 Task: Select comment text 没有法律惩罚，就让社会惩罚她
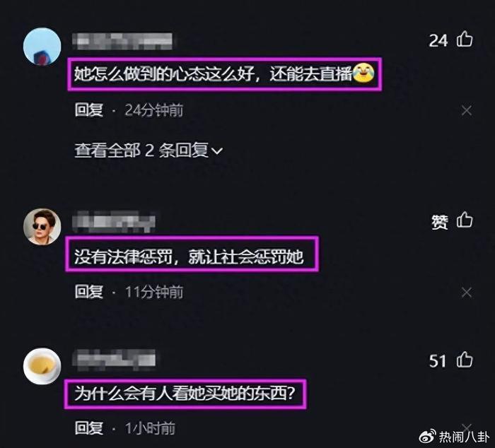tap(189, 257)
